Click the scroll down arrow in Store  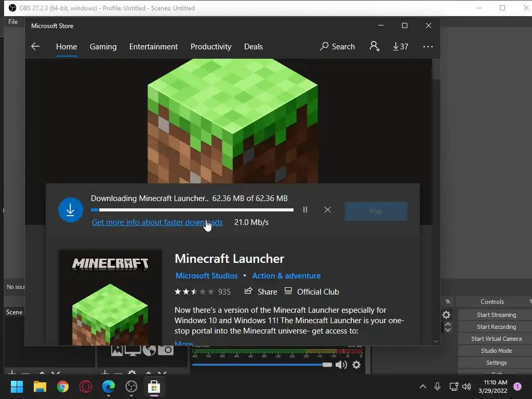(436, 341)
